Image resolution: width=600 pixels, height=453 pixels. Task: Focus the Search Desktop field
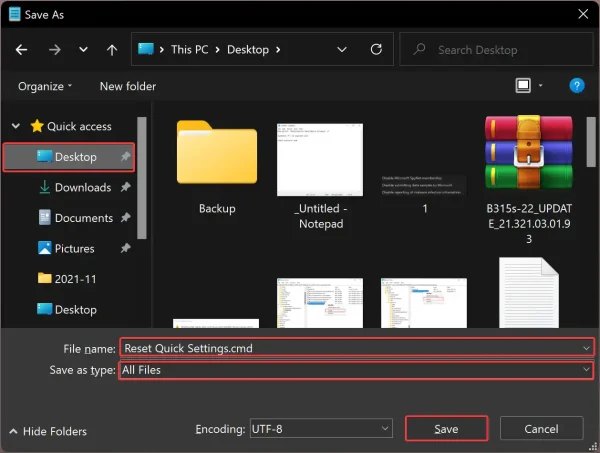coord(496,49)
